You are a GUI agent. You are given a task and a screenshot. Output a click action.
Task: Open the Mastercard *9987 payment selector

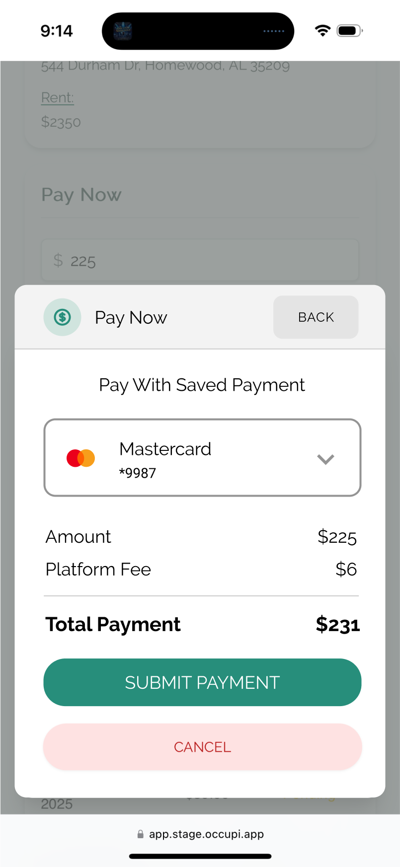202,457
